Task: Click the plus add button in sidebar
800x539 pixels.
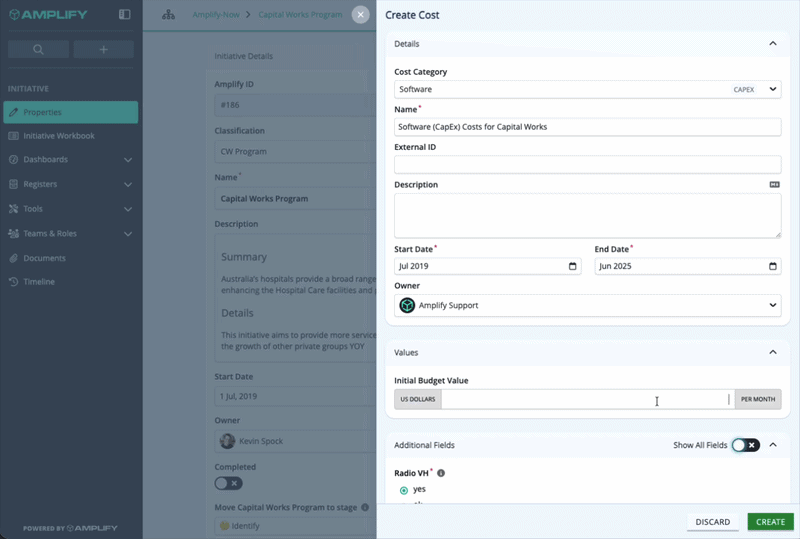Action: point(104,50)
